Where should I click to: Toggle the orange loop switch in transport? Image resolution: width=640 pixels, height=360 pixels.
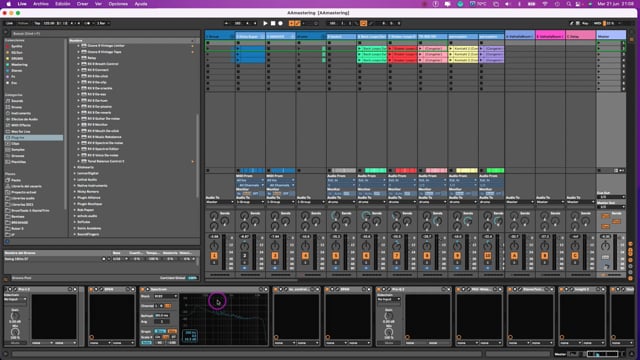coord(363,23)
